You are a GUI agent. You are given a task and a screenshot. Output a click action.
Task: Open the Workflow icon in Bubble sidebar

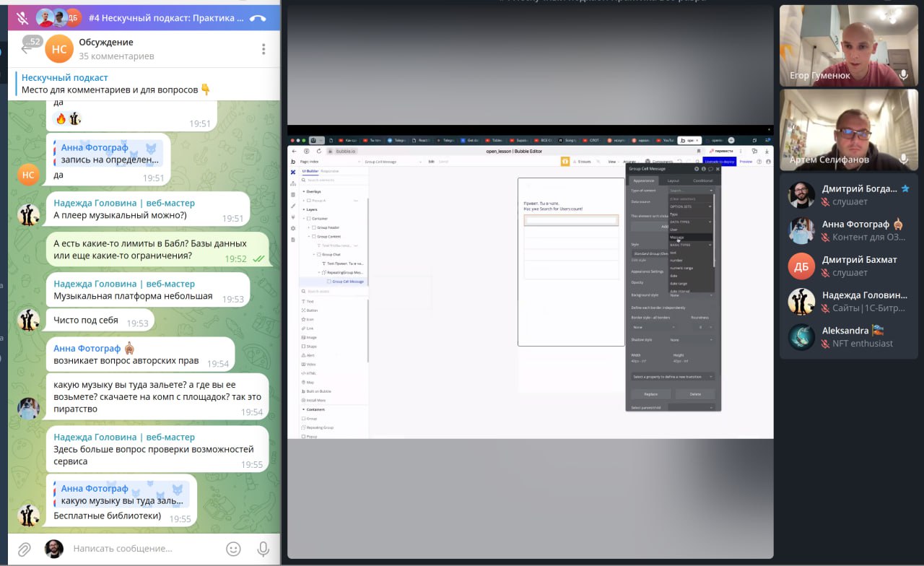[x=292, y=183]
